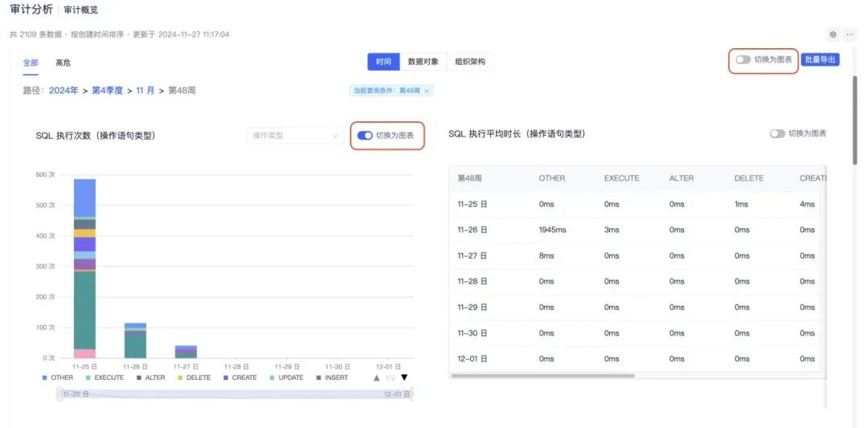Navigate to 2024年 in path breadcrumb
The width and height of the screenshot is (868, 428).
coord(63,91)
